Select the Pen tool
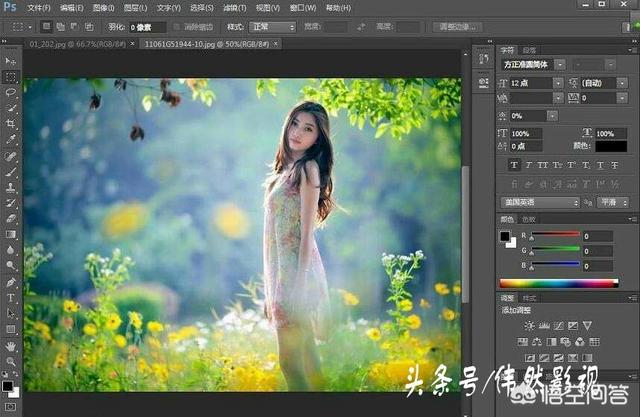This screenshot has height=417, width=640. point(10,282)
